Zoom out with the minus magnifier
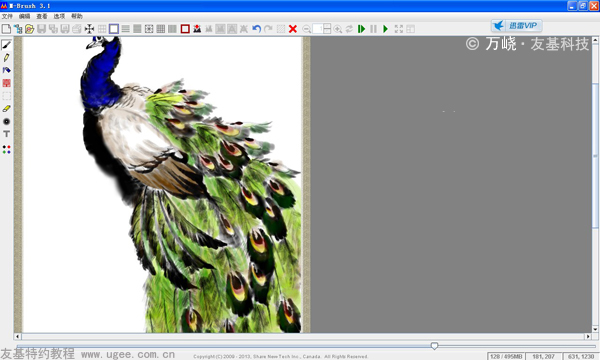The width and height of the screenshot is (600, 360). click(x=307, y=29)
